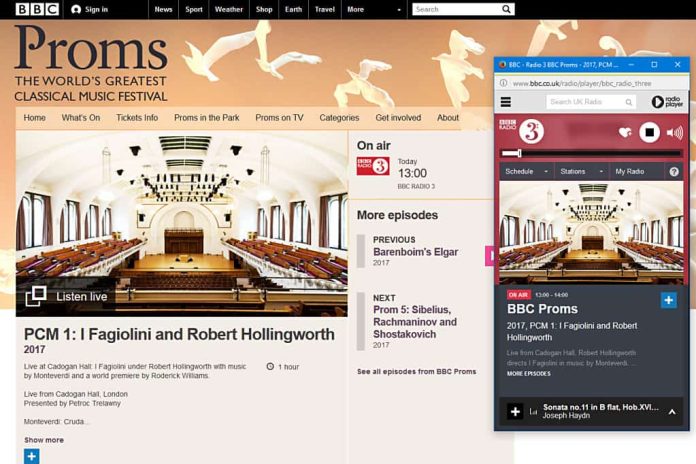Open the Tickets Info tab
The image size is (696, 464).
pos(137,118)
